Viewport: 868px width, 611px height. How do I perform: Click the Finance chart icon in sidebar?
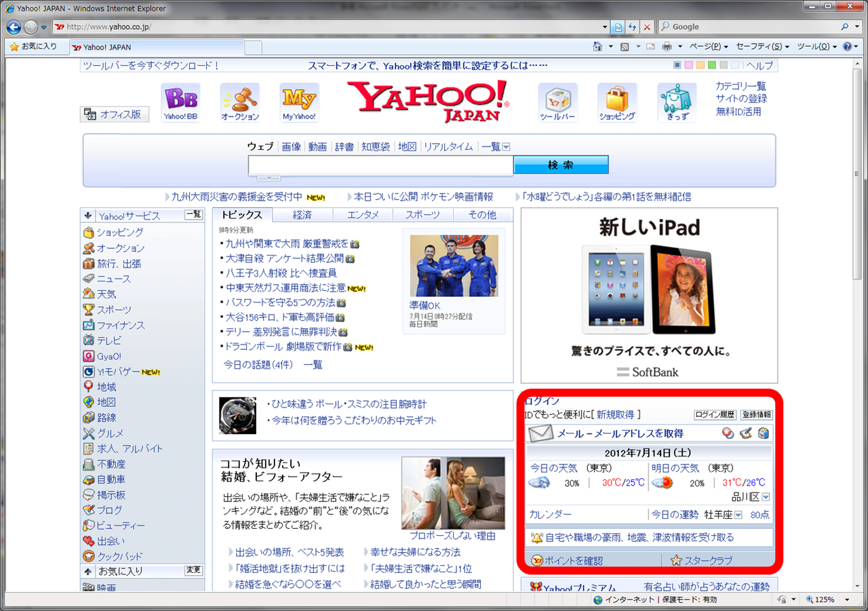click(88, 326)
